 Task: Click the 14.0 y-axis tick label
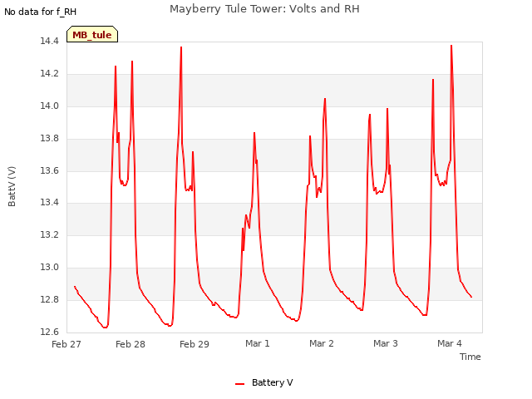click(x=49, y=106)
